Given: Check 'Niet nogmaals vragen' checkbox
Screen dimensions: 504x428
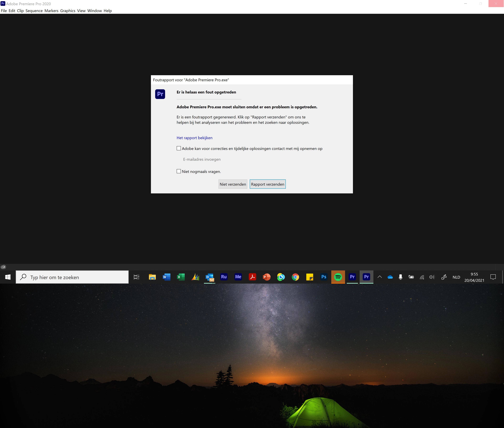Looking at the screenshot, I should click(179, 171).
